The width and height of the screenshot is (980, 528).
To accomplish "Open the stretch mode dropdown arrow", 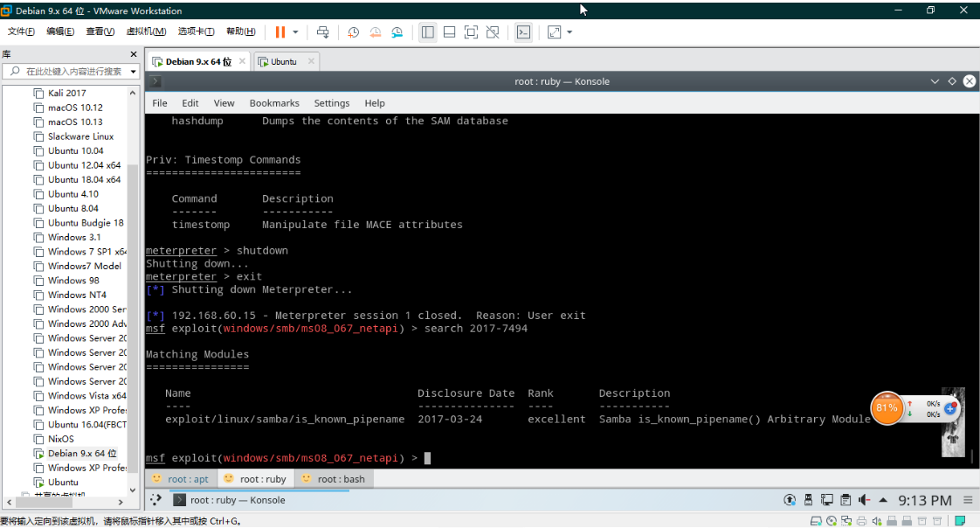I will [x=569, y=31].
